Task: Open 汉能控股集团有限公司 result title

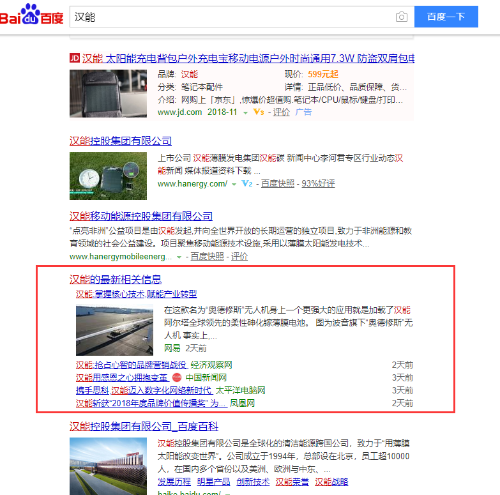Action: click(x=120, y=141)
